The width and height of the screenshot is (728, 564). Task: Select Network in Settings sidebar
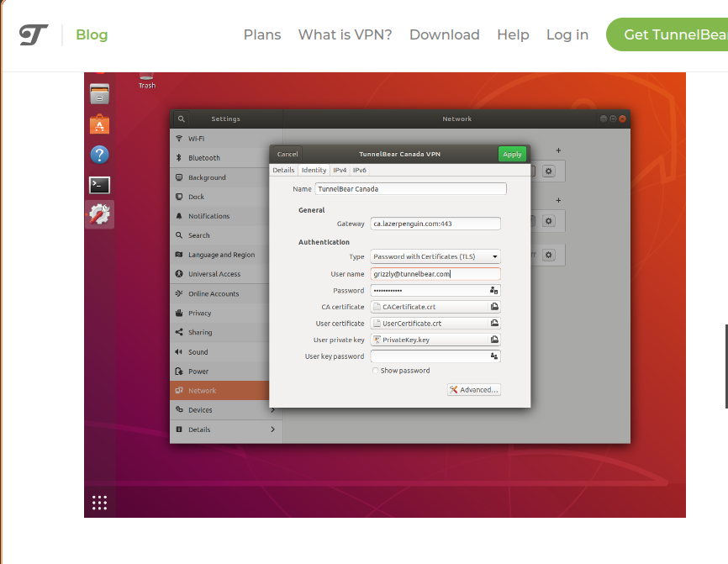[x=219, y=390]
